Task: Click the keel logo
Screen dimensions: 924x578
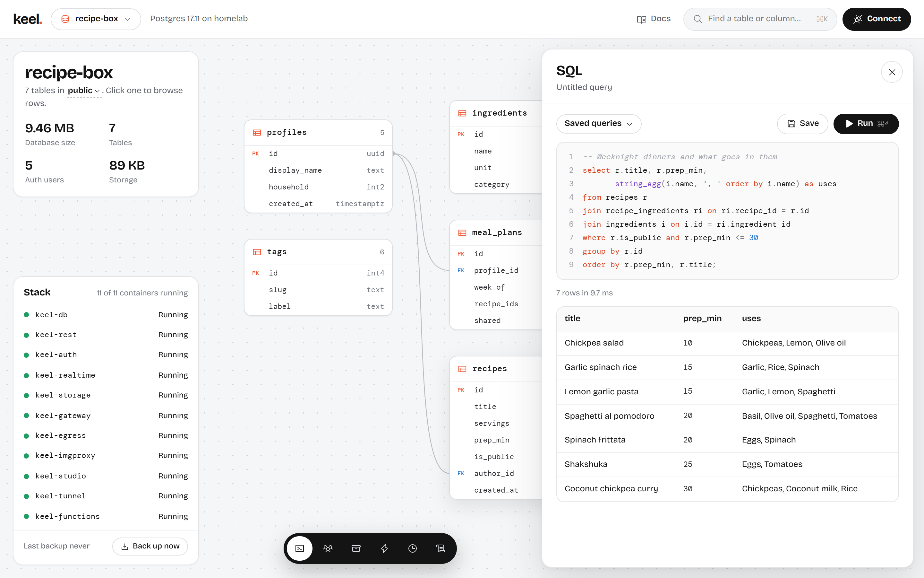Action: pos(28,19)
